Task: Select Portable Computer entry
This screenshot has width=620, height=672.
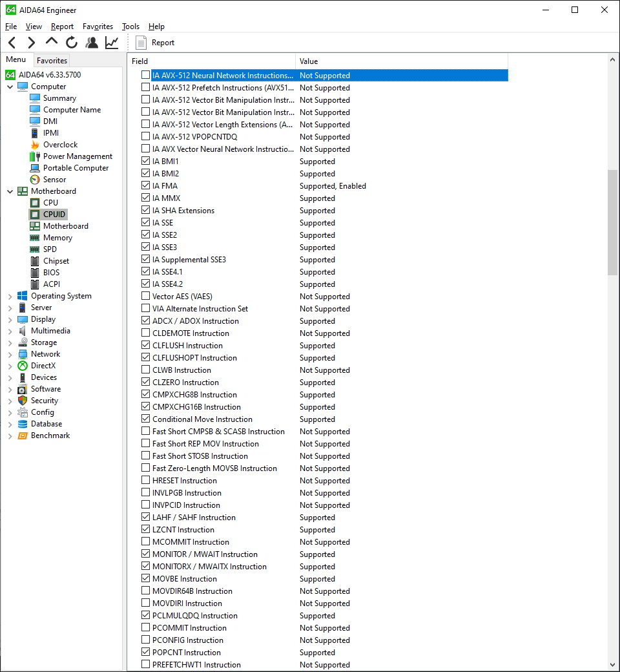Action: coord(76,167)
